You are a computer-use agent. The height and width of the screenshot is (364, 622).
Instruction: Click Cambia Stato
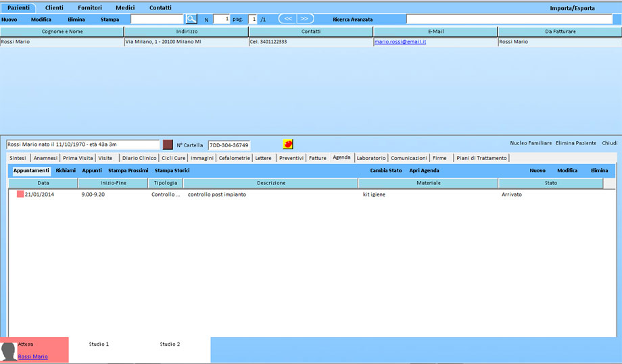click(x=386, y=171)
